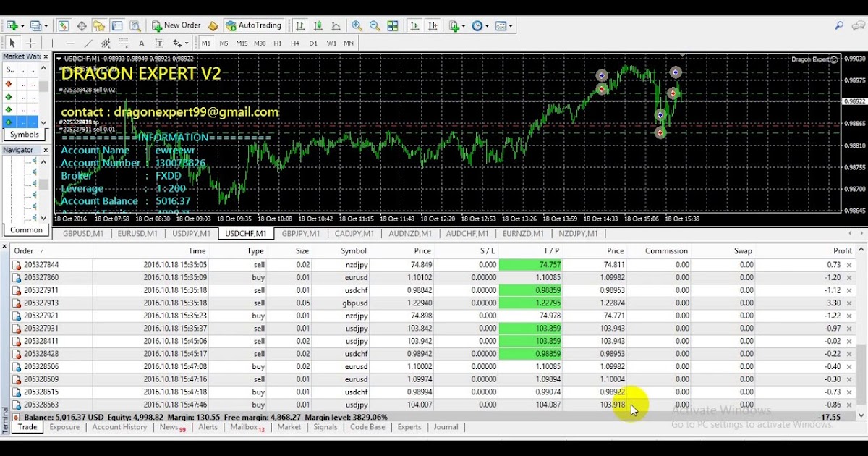The image size is (868, 456).
Task: Switch to the M15 timeframe
Action: click(x=242, y=43)
